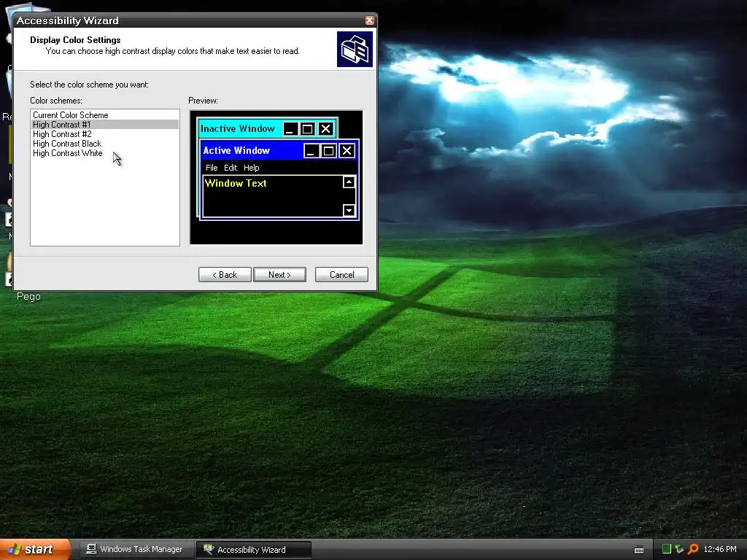Click the Next > button

279,275
